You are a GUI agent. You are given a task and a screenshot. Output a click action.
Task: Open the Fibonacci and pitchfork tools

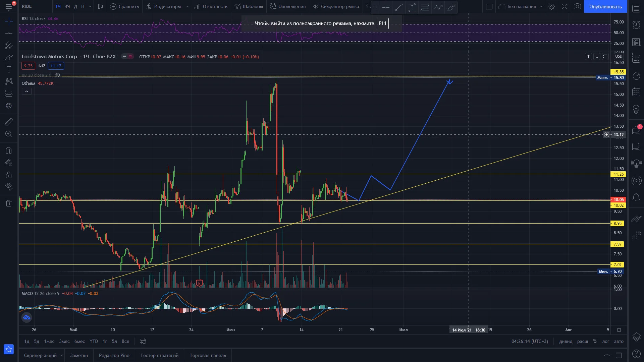pyautogui.click(x=9, y=45)
